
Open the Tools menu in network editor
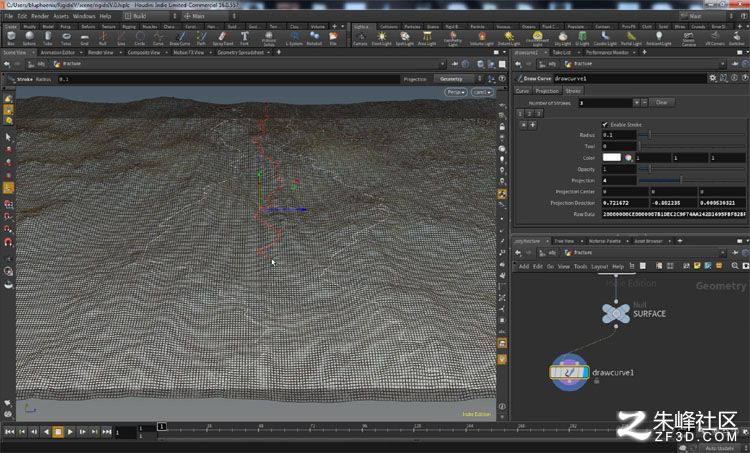click(x=580, y=266)
